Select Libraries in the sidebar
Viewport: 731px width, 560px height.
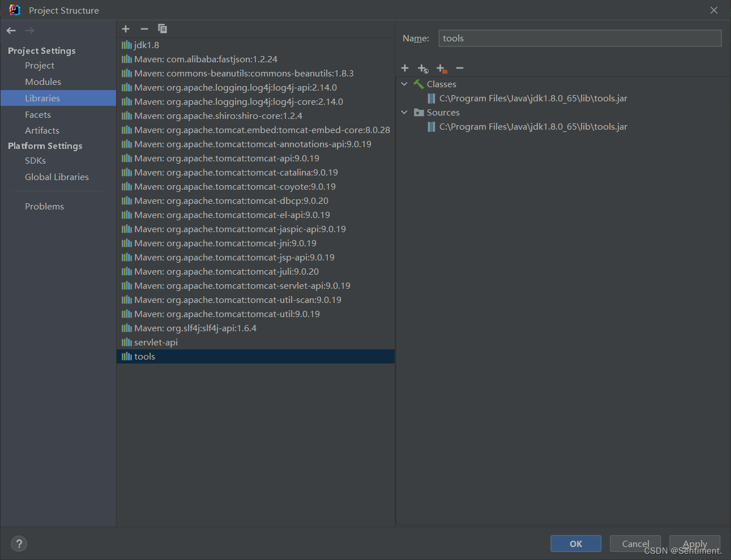tap(58, 98)
